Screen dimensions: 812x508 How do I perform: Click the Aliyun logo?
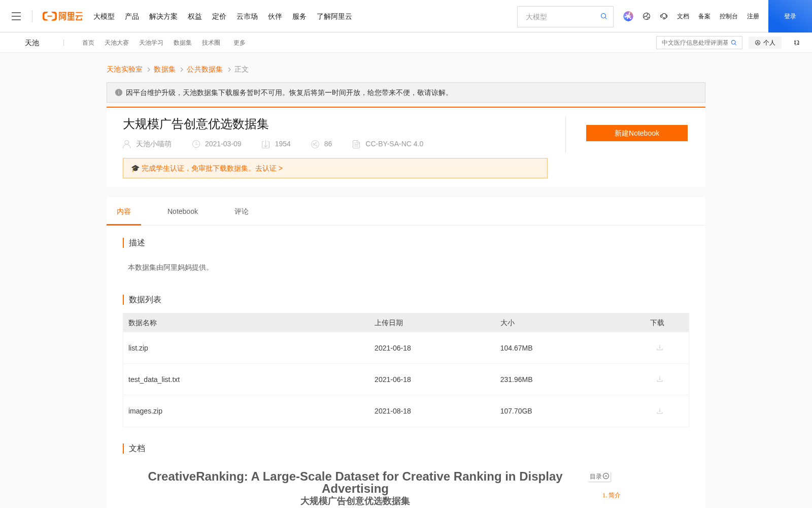pos(62,16)
